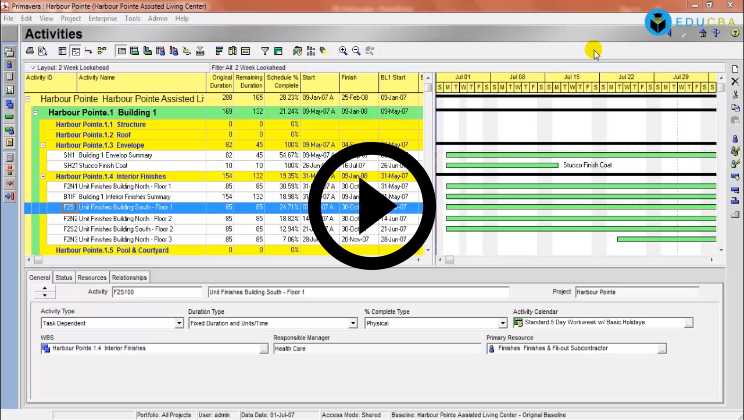This screenshot has width=744, height=420.
Task: Open the % Complete Type dropdown
Action: coord(503,323)
